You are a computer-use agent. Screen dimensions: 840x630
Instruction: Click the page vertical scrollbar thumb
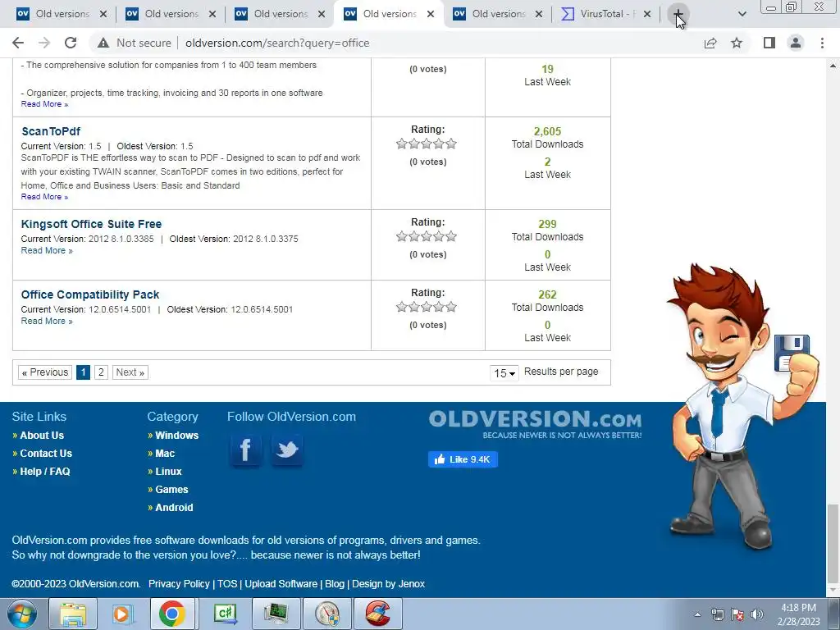(x=833, y=543)
